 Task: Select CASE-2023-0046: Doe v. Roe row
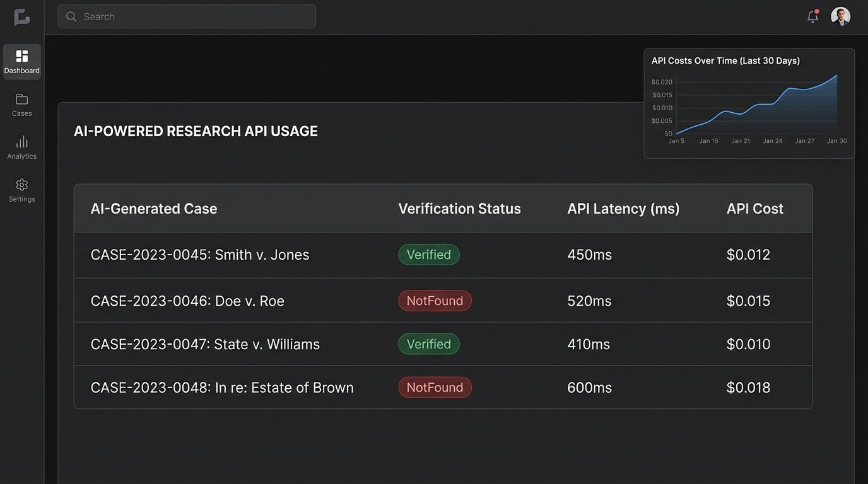(x=187, y=301)
